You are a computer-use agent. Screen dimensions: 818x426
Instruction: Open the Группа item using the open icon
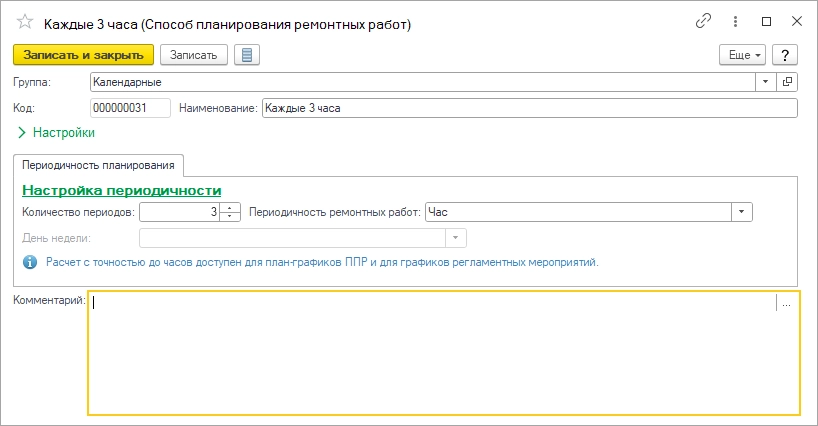pos(787,82)
